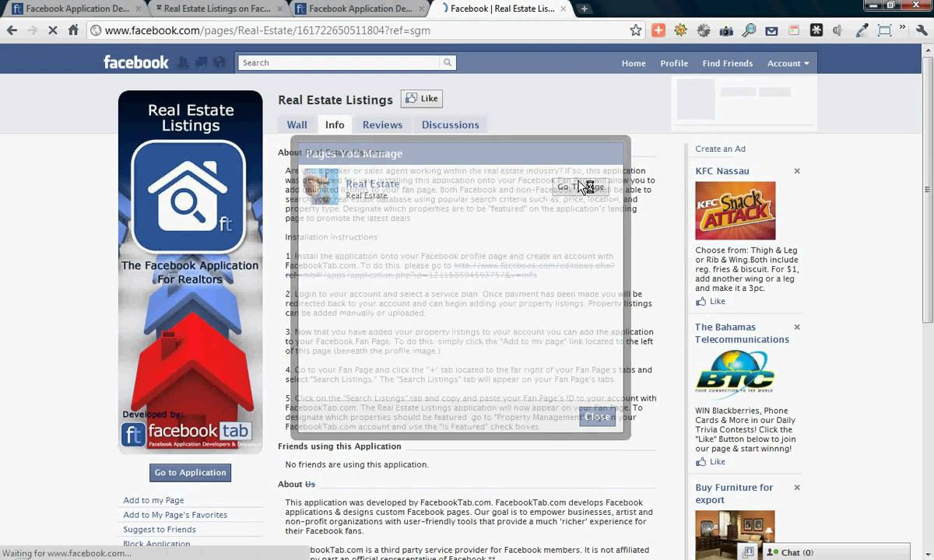
Task: Open Find Friends in header
Action: pyautogui.click(x=728, y=63)
